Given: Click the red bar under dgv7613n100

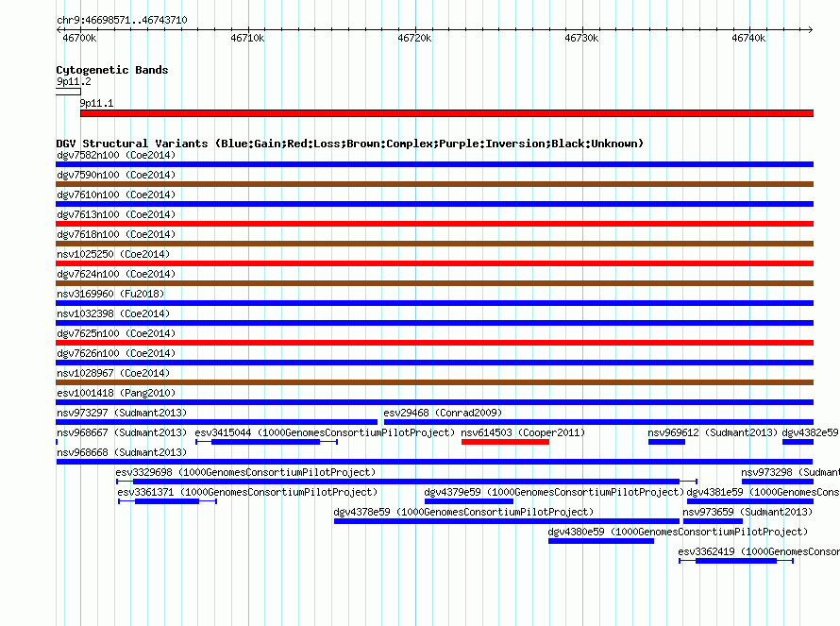Looking at the screenshot, I should click(434, 224).
